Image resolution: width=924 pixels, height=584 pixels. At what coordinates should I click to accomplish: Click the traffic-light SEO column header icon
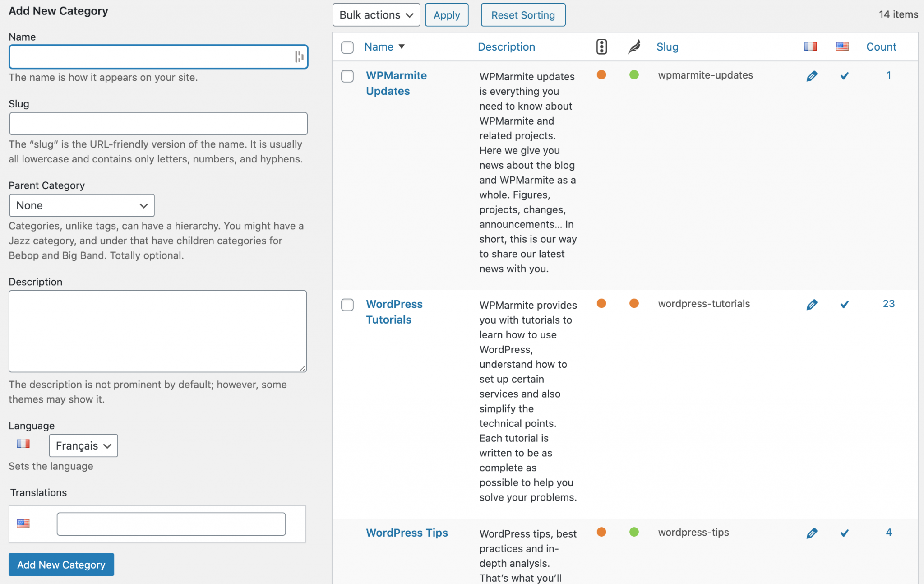point(601,46)
